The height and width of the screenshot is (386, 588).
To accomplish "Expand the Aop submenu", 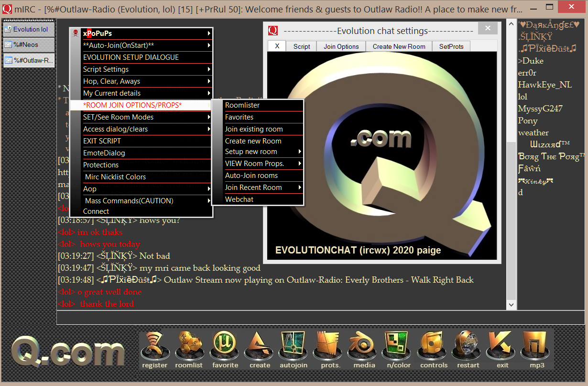I will coord(209,189).
